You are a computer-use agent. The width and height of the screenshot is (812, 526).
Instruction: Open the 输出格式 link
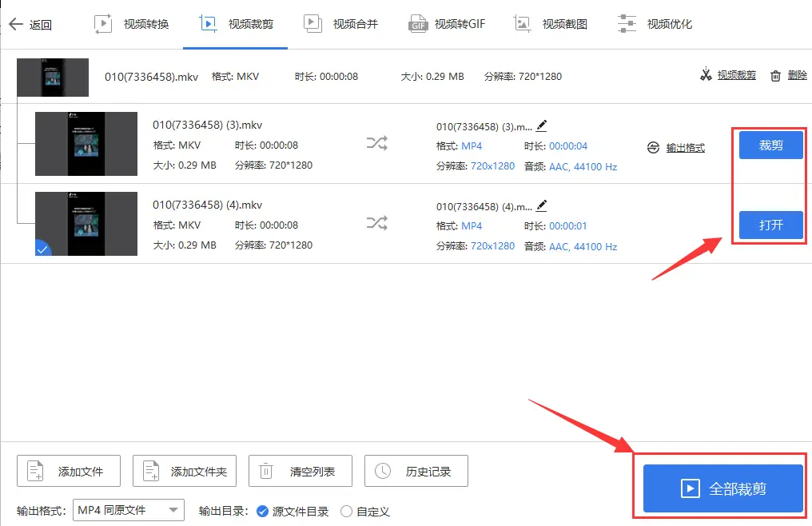point(685,148)
